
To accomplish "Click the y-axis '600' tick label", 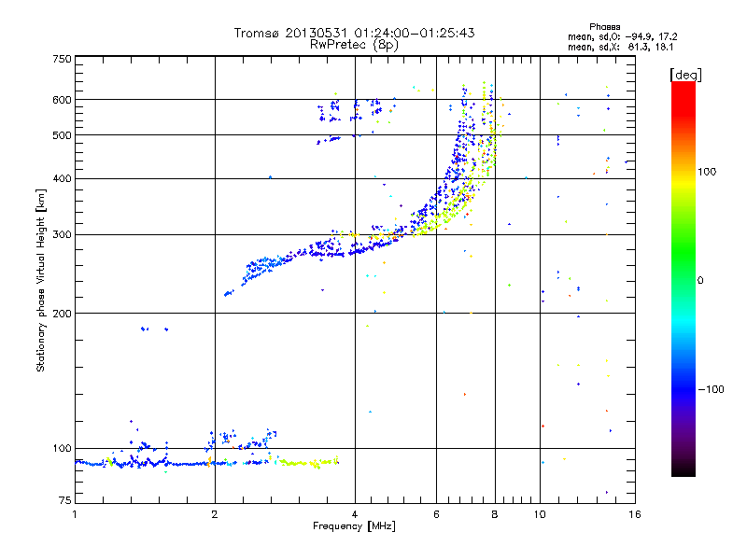I will (x=62, y=100).
